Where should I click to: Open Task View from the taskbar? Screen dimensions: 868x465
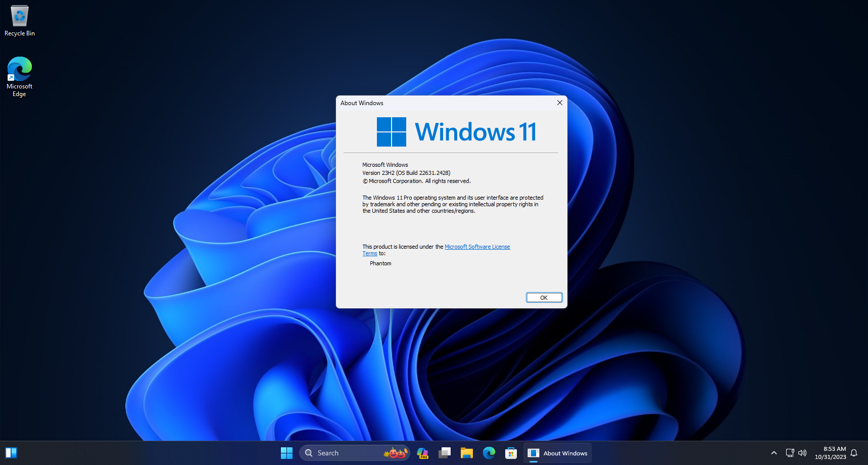click(445, 453)
